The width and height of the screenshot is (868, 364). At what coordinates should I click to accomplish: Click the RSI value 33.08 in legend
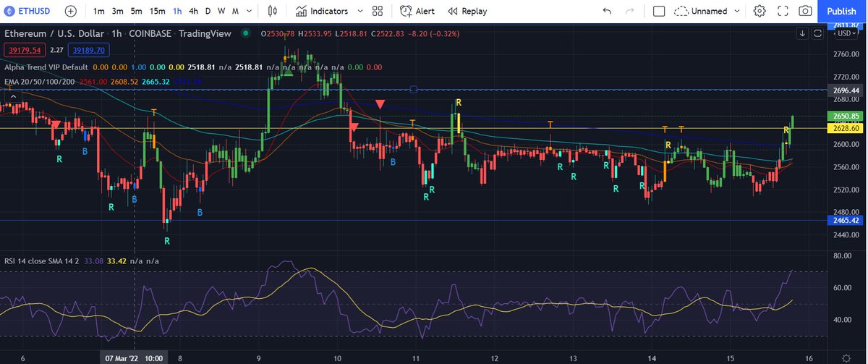pyautogui.click(x=93, y=261)
